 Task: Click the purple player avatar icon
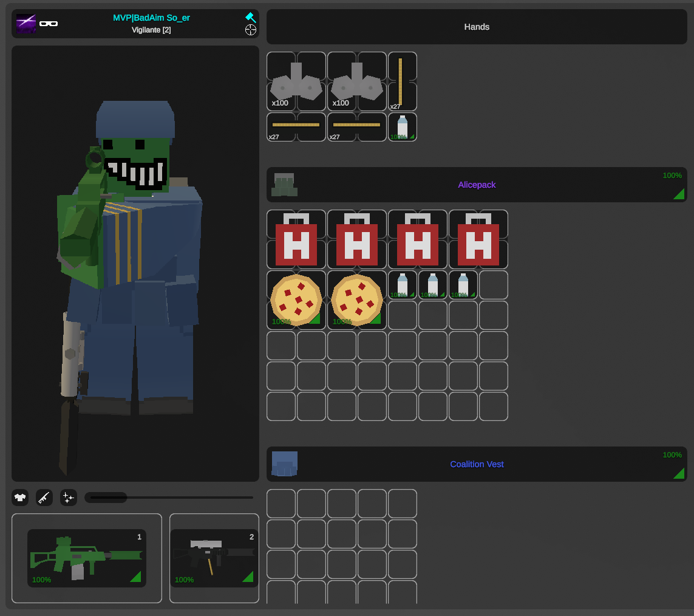(26, 24)
